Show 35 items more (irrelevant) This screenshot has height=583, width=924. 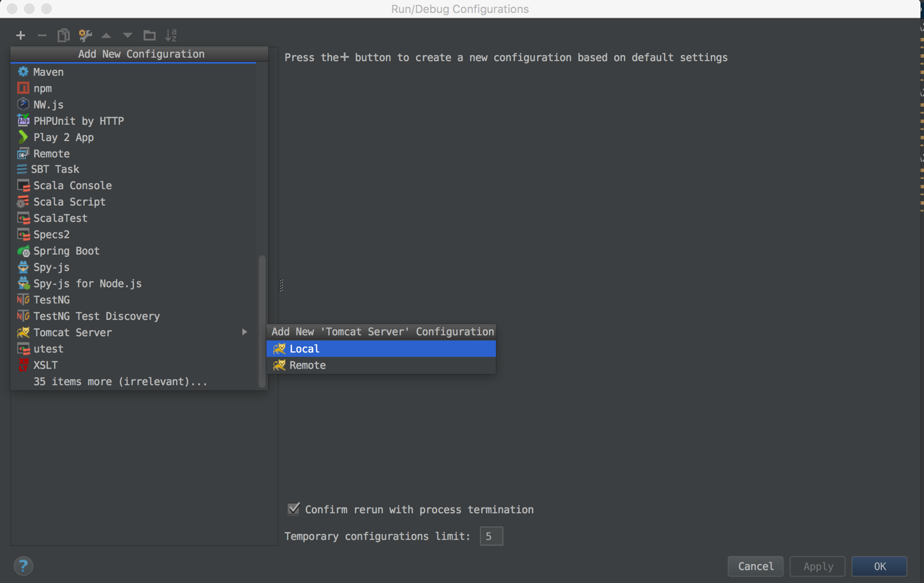pos(120,381)
